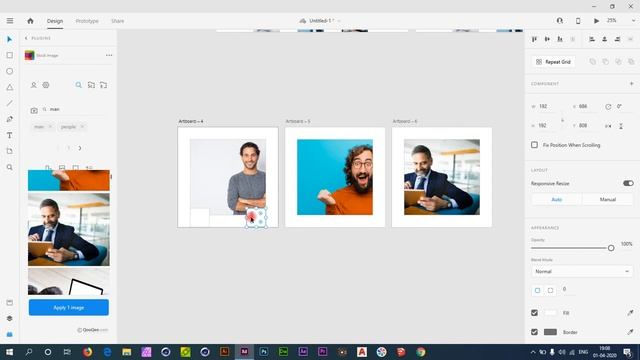Select the Select (arrow) tool

point(9,39)
